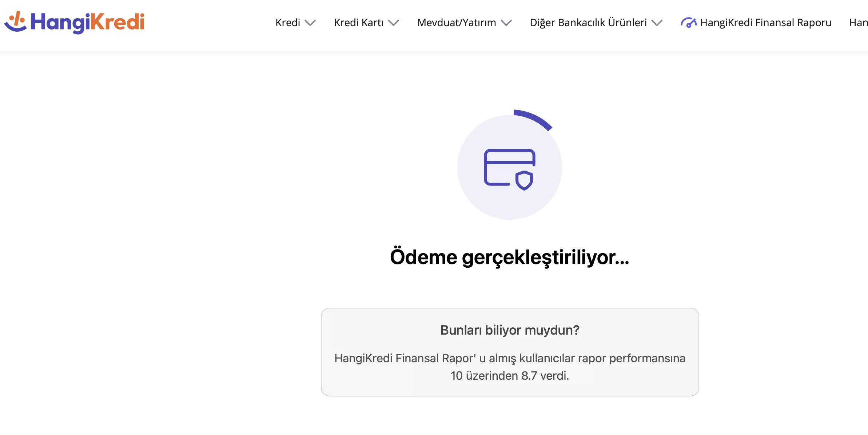Click the HangiKredi wordmark to go home

[x=87, y=23]
